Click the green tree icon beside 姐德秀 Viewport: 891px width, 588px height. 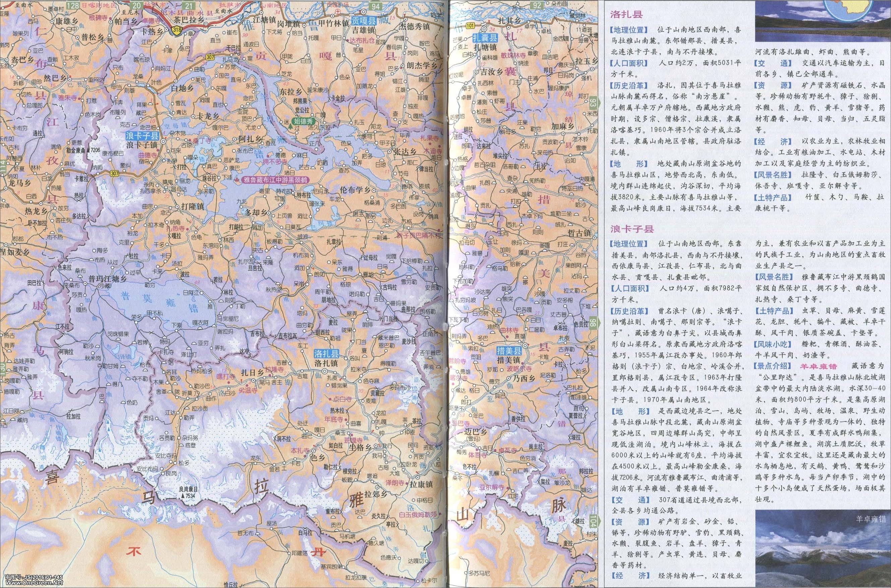click(291, 126)
